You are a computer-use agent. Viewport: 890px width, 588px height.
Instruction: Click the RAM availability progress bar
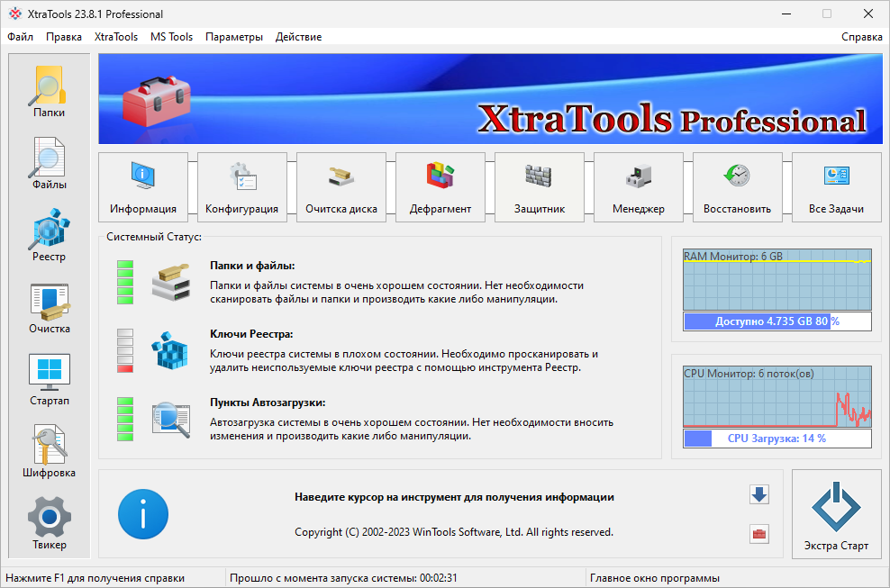(x=776, y=321)
